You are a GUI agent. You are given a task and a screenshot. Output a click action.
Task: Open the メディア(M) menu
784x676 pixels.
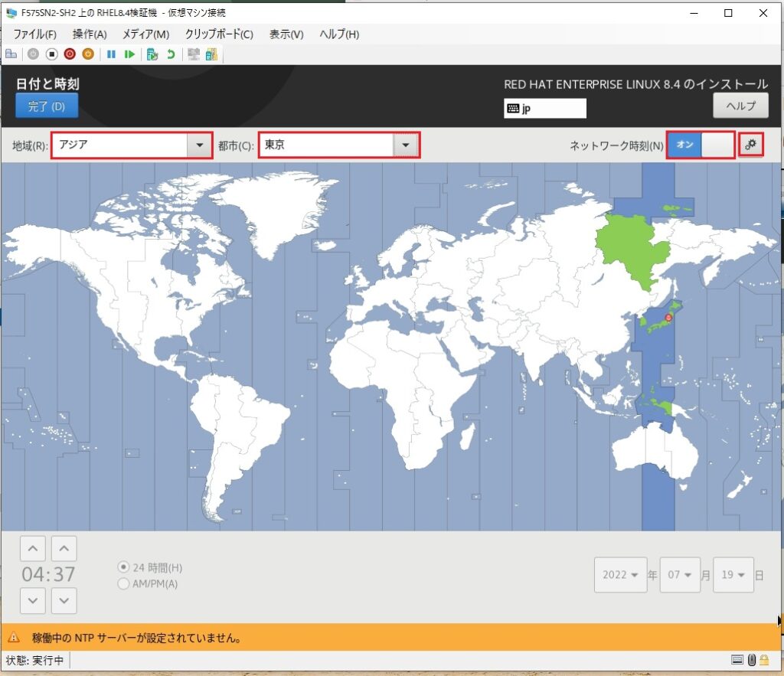pos(146,34)
